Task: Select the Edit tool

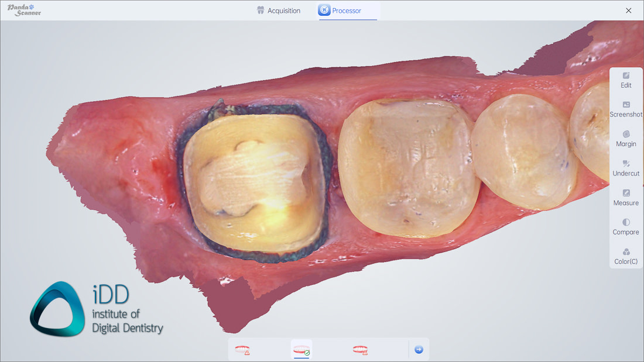Action: (x=626, y=80)
